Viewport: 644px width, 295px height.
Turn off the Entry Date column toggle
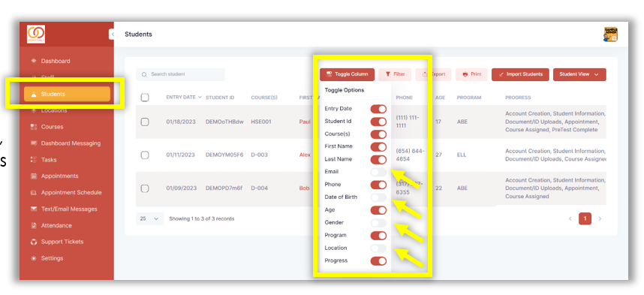(x=378, y=109)
